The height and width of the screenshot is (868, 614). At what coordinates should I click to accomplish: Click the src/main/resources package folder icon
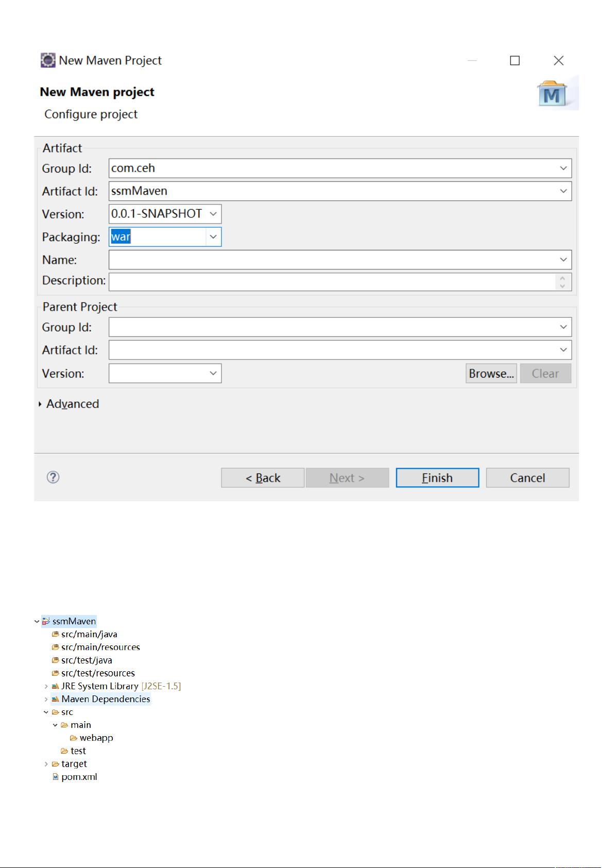point(55,647)
